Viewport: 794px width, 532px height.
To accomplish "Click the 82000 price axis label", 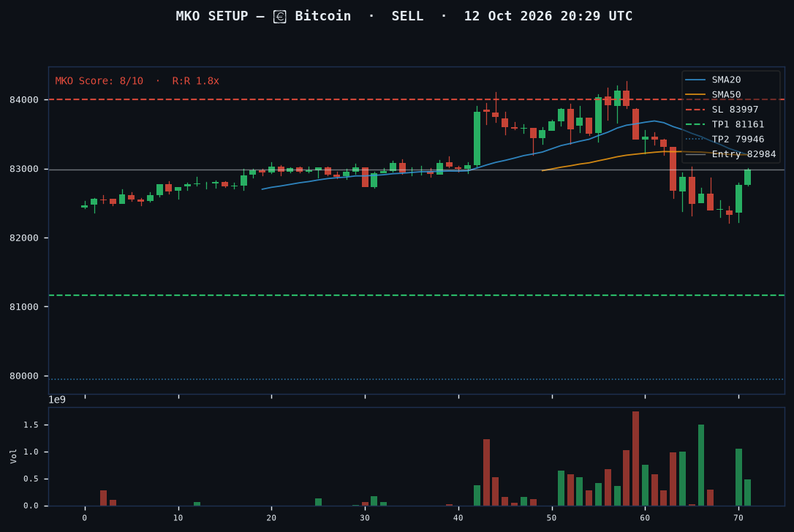I will (x=24, y=238).
